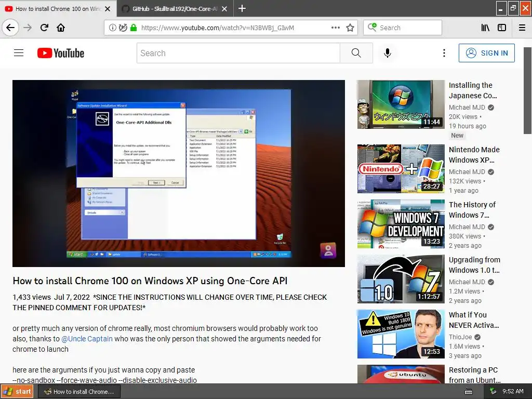Open the Library icon in the toolbar
Viewport: 532px width, 399px height.
coord(485,28)
